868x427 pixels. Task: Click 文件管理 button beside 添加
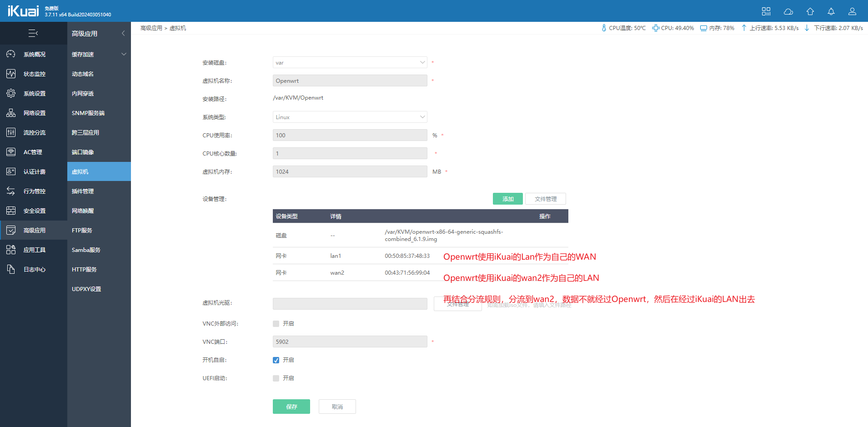tap(546, 199)
